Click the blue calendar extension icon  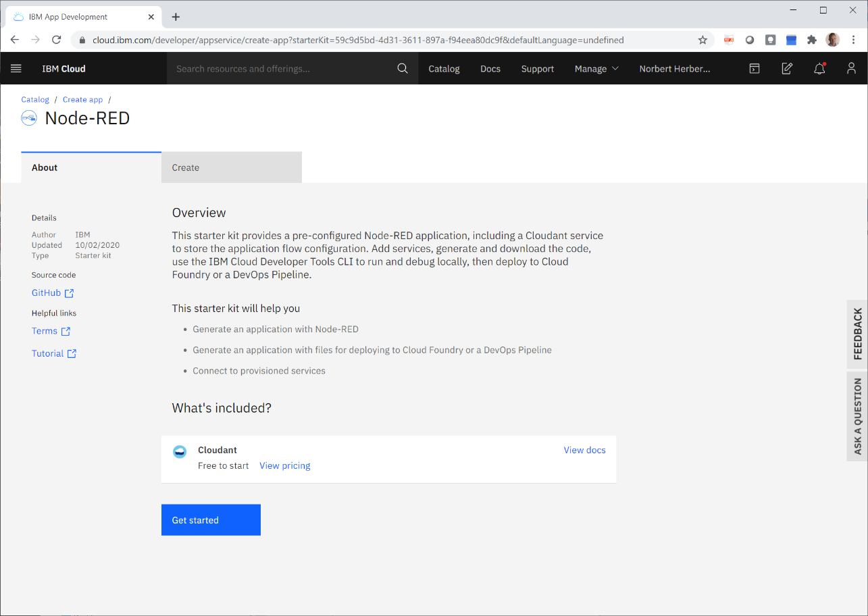click(x=791, y=40)
